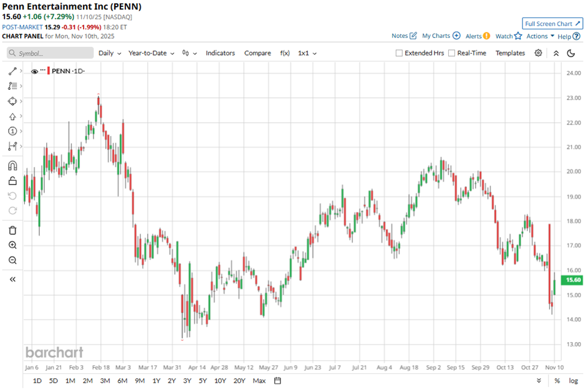Expand the shapes tool submenu arrow
This screenshot has width=586, height=392.
click(x=21, y=101)
